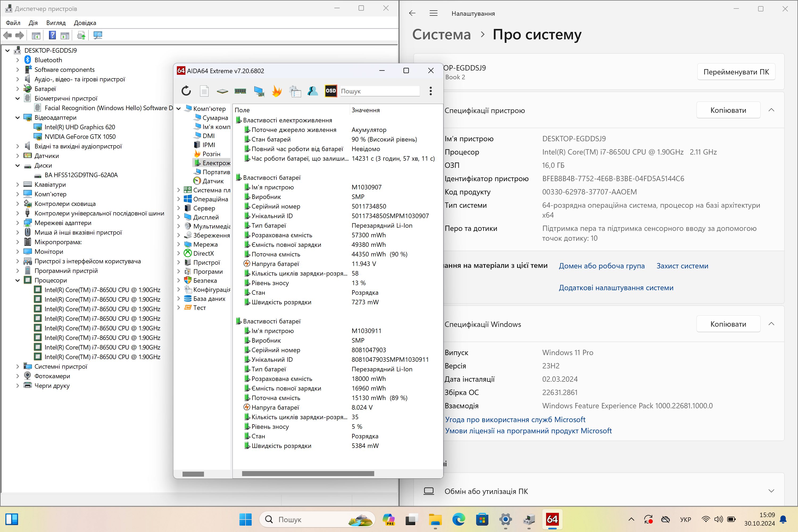The height and width of the screenshot is (532, 798).
Task: Expand Батареї node in Device Manager
Action: tap(18, 89)
